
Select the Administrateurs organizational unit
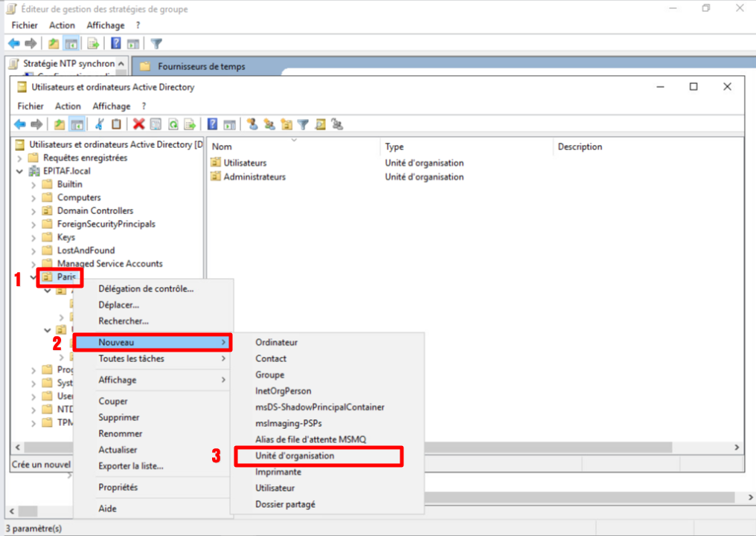254,177
